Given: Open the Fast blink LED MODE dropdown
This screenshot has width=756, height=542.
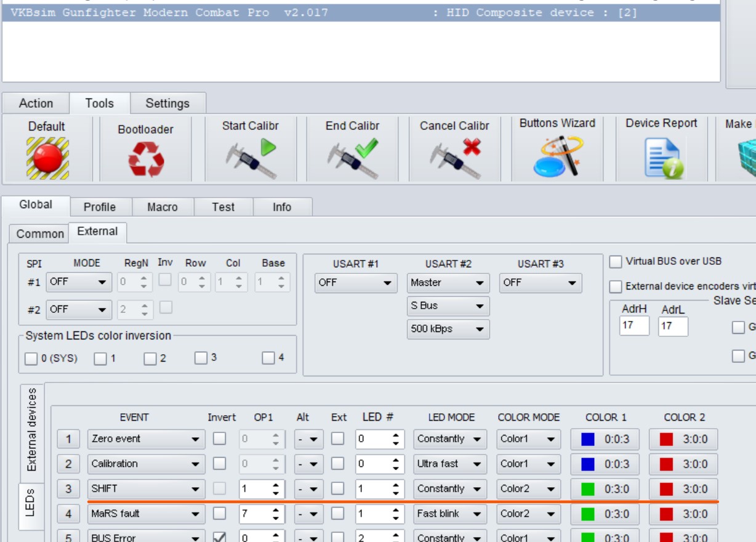Looking at the screenshot, I should pyautogui.click(x=450, y=514).
